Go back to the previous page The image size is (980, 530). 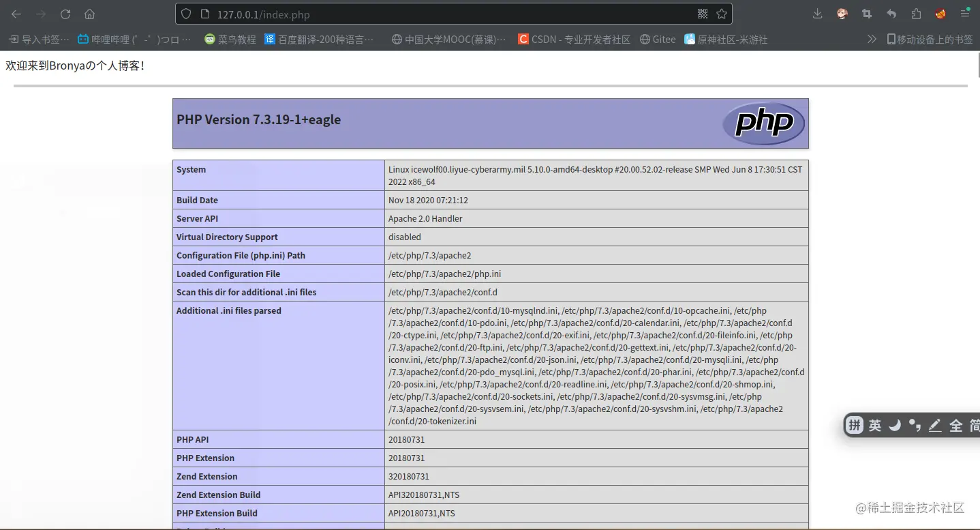click(16, 14)
